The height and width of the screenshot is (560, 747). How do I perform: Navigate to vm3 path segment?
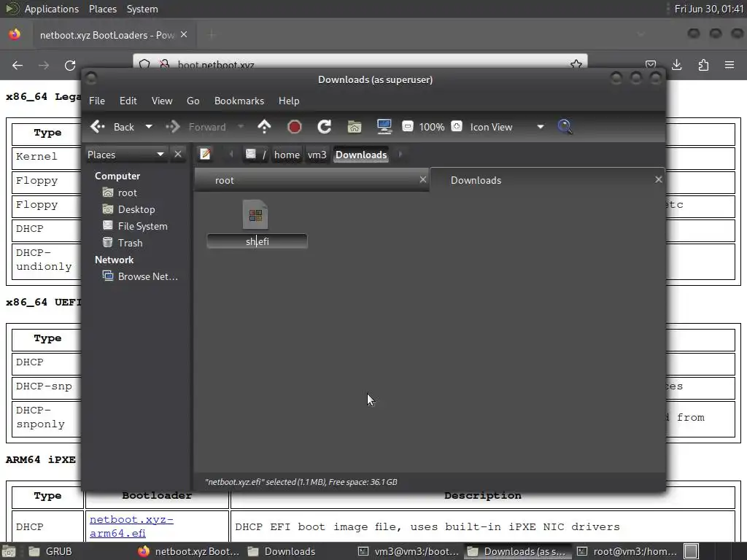click(317, 155)
